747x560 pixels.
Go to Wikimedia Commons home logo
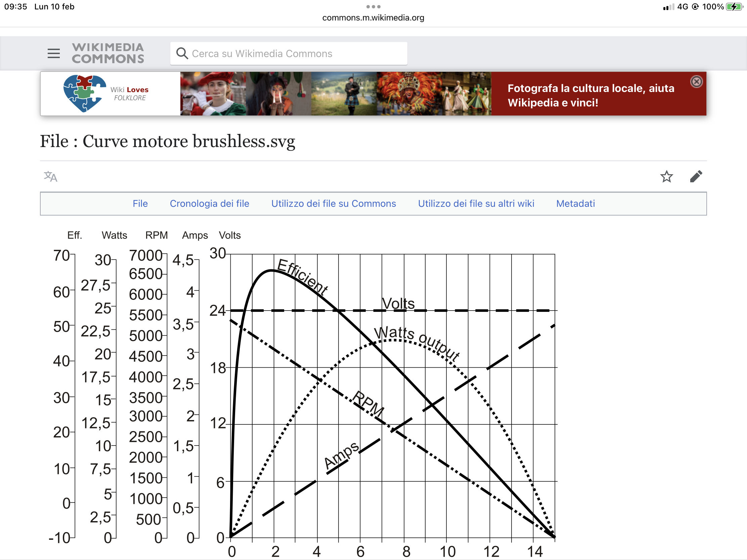coord(108,53)
